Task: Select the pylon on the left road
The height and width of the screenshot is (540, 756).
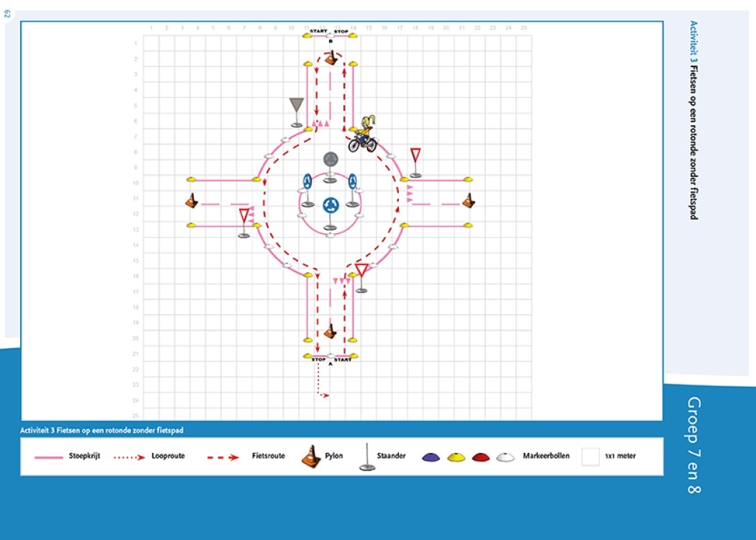Action: coord(192,200)
